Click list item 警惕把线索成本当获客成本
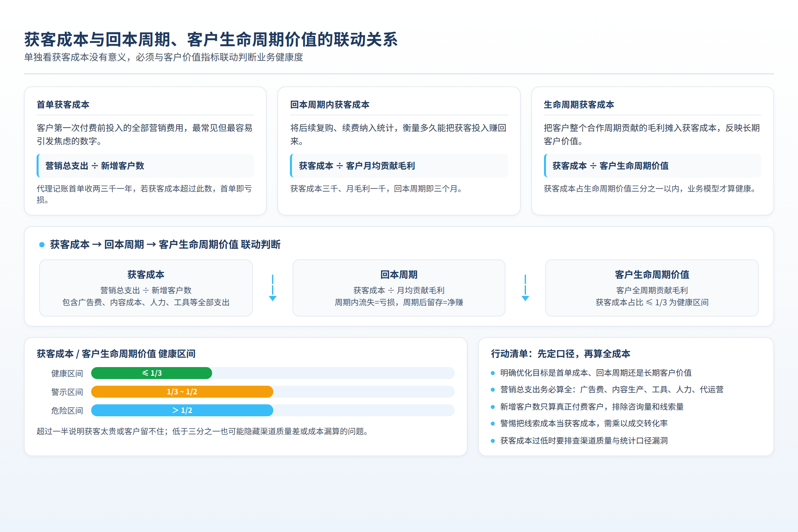 [x=584, y=423]
